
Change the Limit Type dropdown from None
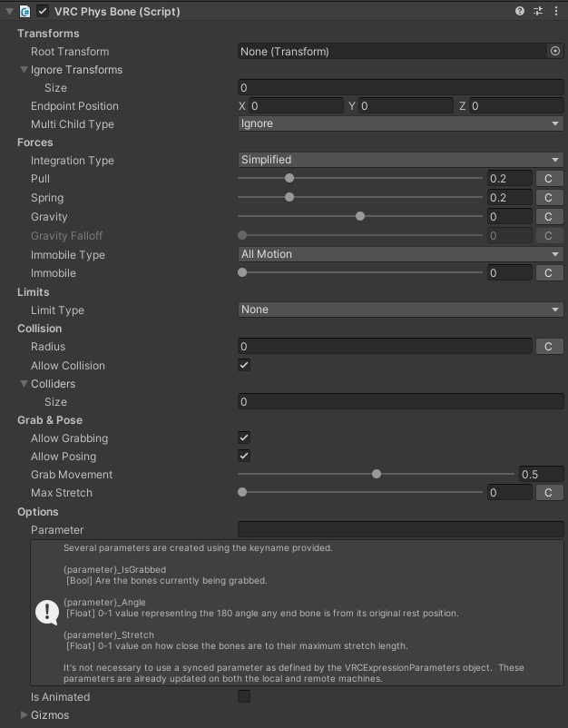click(x=399, y=310)
